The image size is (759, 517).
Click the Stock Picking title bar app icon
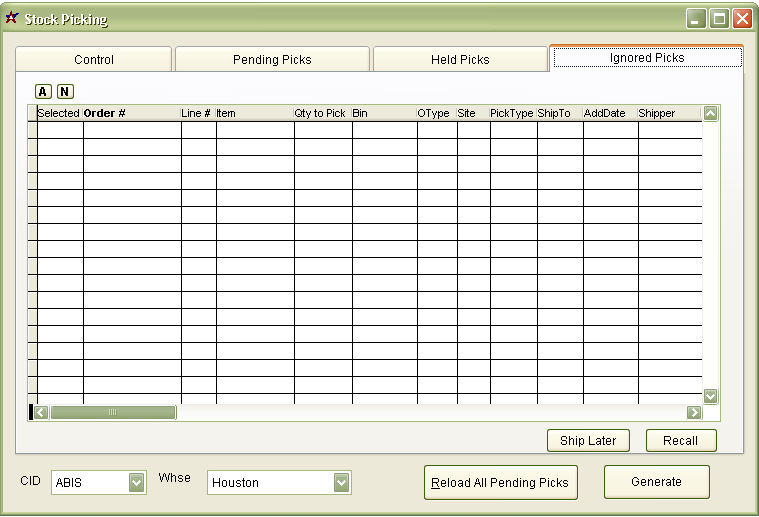[x=12, y=18]
